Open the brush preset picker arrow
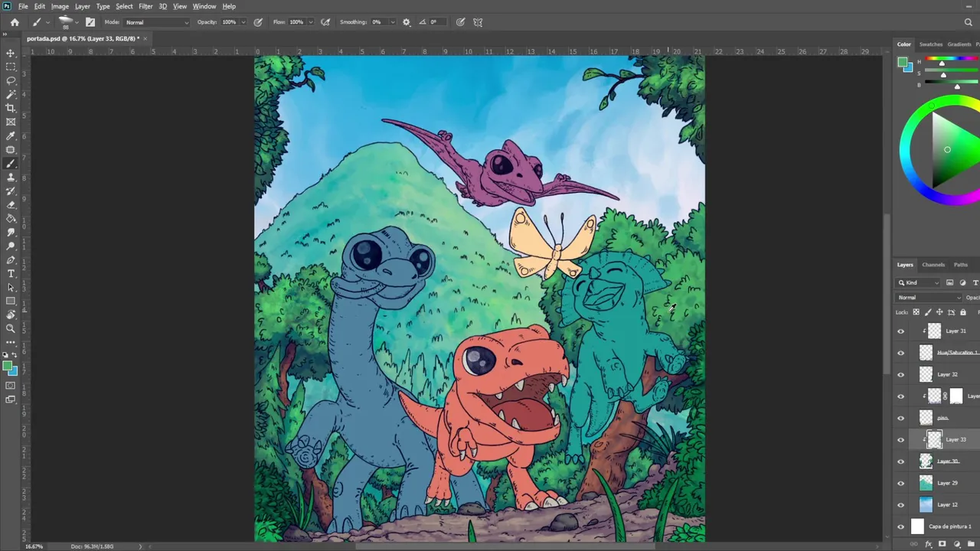 [x=77, y=22]
